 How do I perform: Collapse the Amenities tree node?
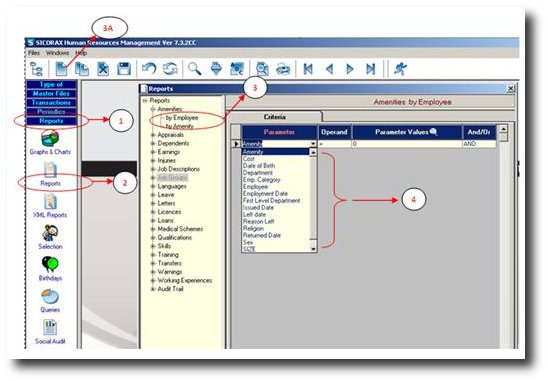[153, 109]
